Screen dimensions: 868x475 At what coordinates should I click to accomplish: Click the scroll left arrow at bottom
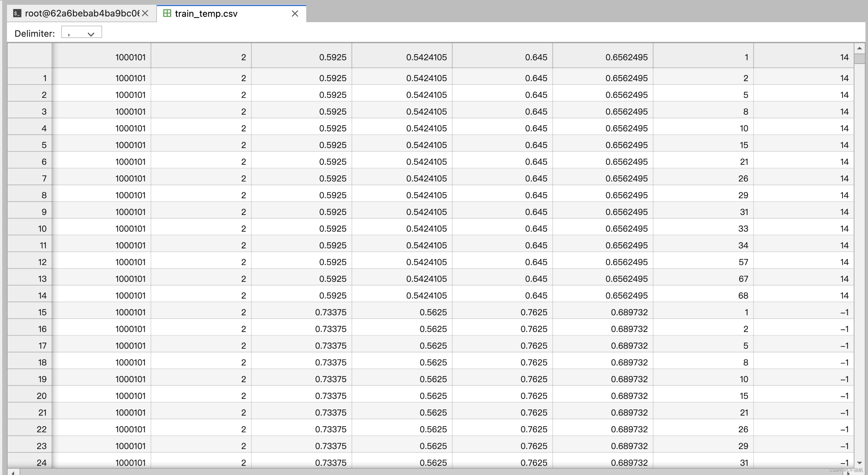[13, 472]
